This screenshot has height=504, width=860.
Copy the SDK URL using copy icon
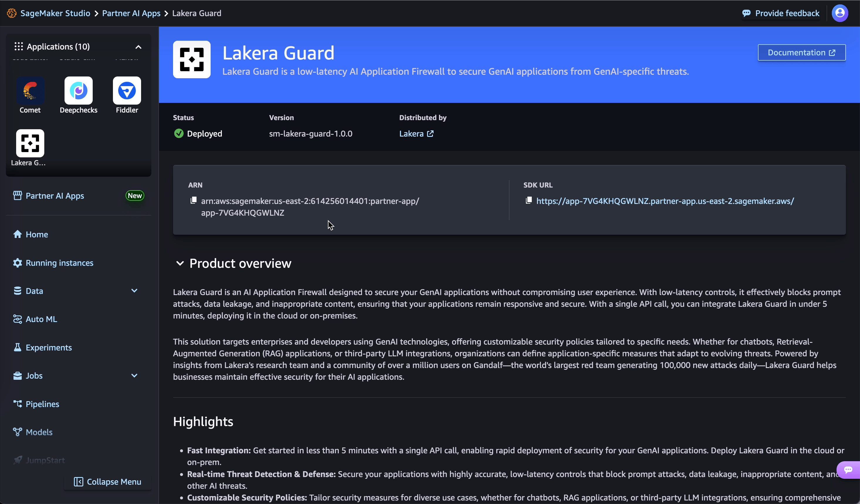pyautogui.click(x=529, y=200)
